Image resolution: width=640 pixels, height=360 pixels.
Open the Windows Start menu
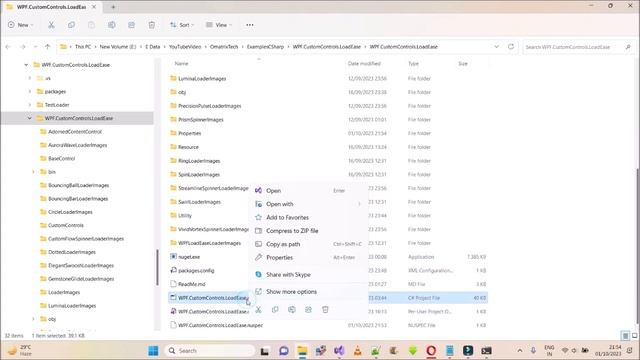tap(153, 351)
